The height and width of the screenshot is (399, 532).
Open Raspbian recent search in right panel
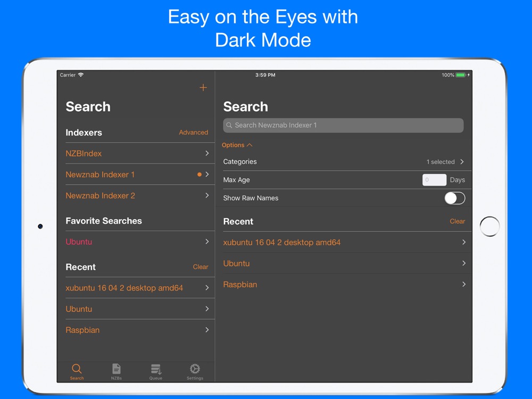pyautogui.click(x=343, y=285)
